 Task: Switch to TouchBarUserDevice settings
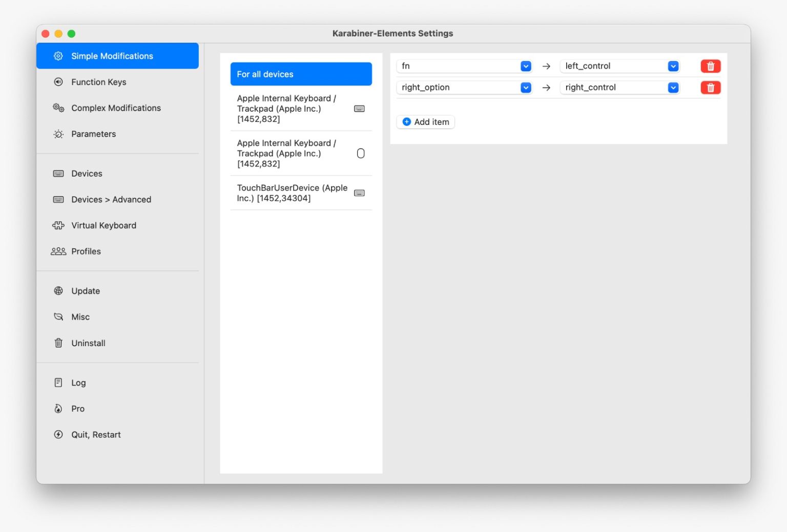click(x=292, y=193)
